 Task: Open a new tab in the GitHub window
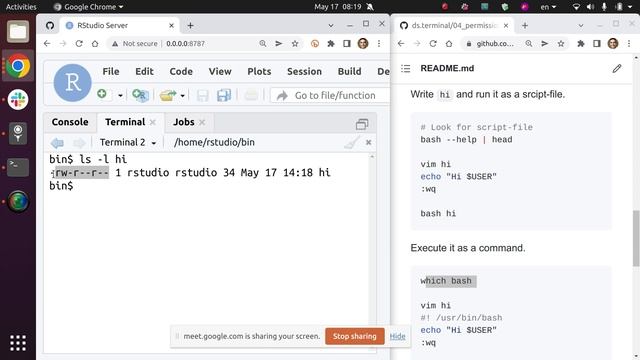[525, 25]
